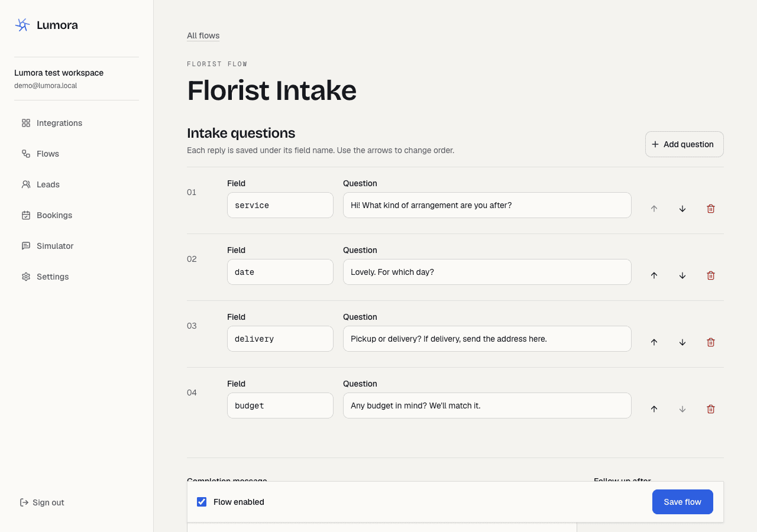Go to the Flows section

76,154
